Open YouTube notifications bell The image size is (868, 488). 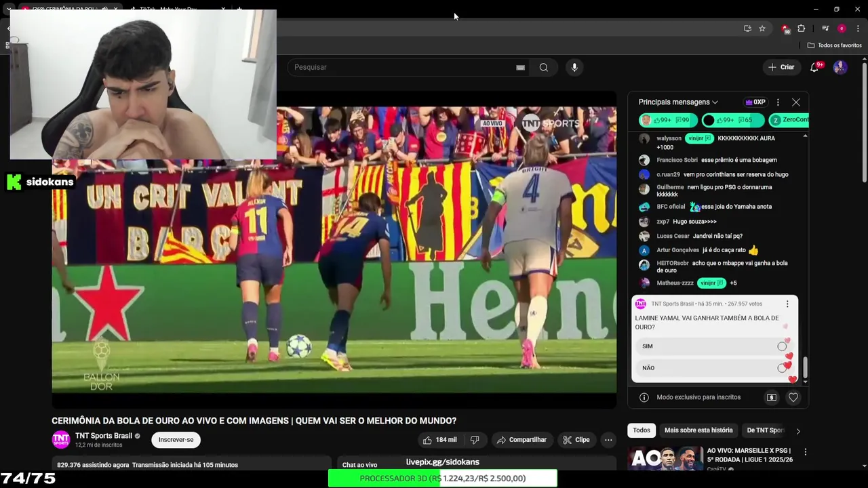[x=815, y=67]
